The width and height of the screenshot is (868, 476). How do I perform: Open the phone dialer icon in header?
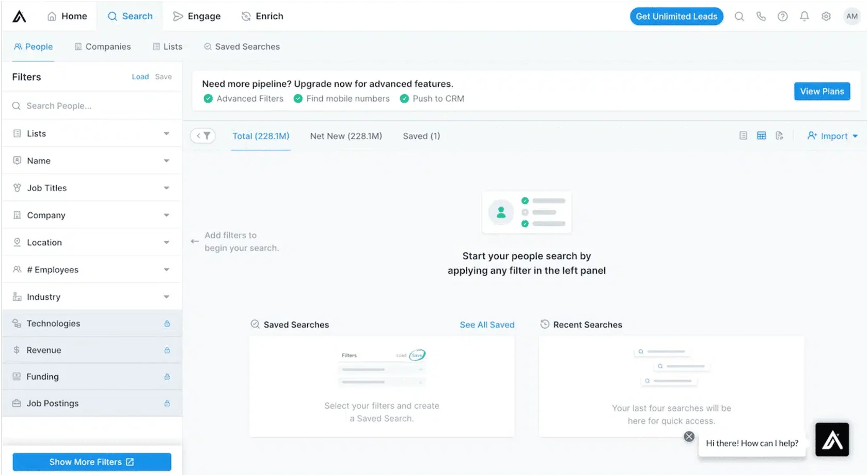click(x=761, y=17)
